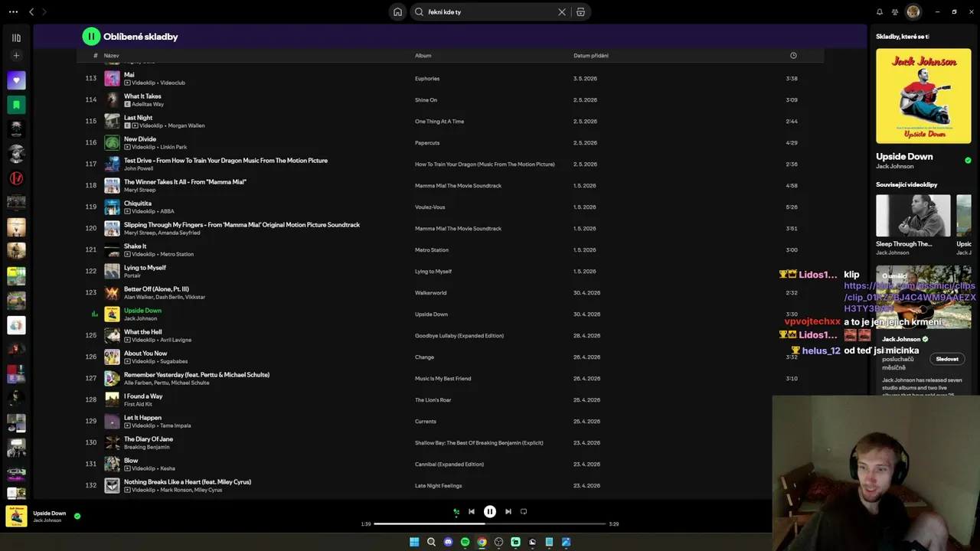Collapse the Your Library sidebar
The image size is (980, 551).
(16, 37)
